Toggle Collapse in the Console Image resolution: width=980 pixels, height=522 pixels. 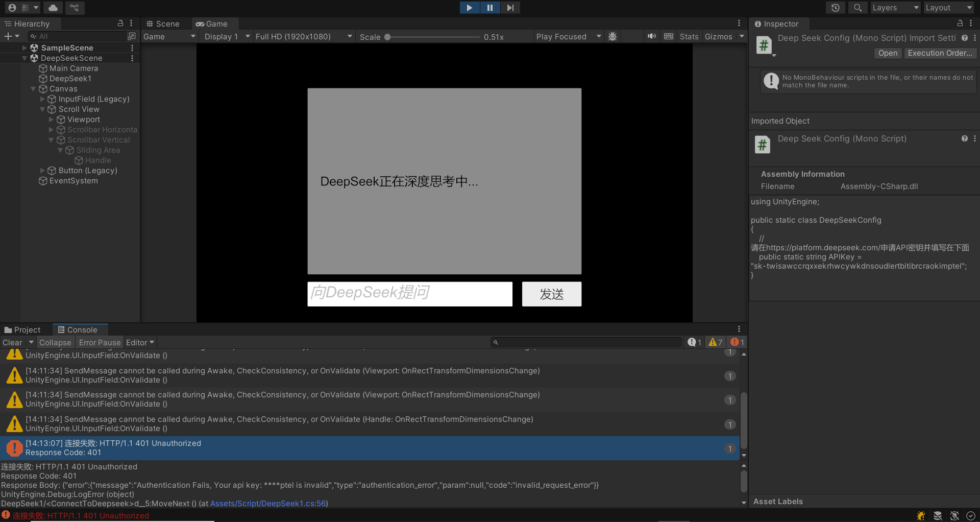point(55,342)
